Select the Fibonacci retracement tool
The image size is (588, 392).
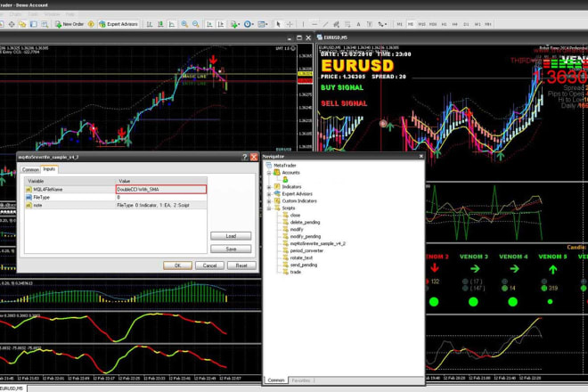coord(347,24)
